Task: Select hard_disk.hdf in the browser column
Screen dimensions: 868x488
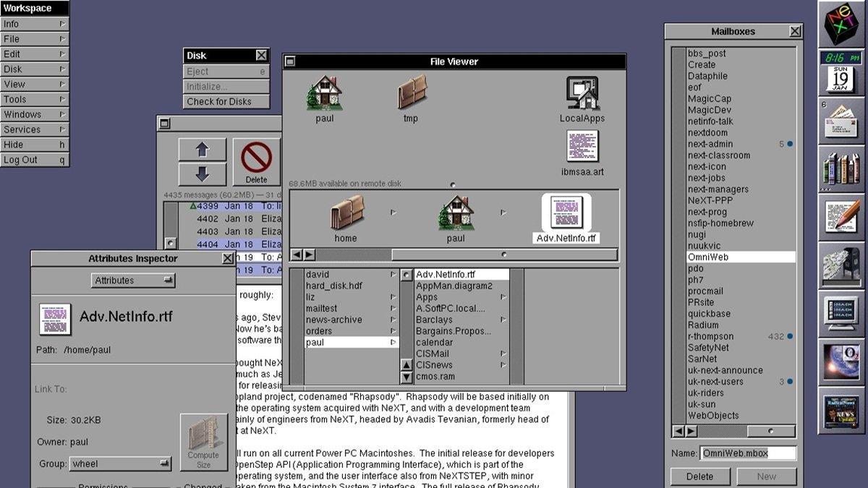Action: [352, 286]
